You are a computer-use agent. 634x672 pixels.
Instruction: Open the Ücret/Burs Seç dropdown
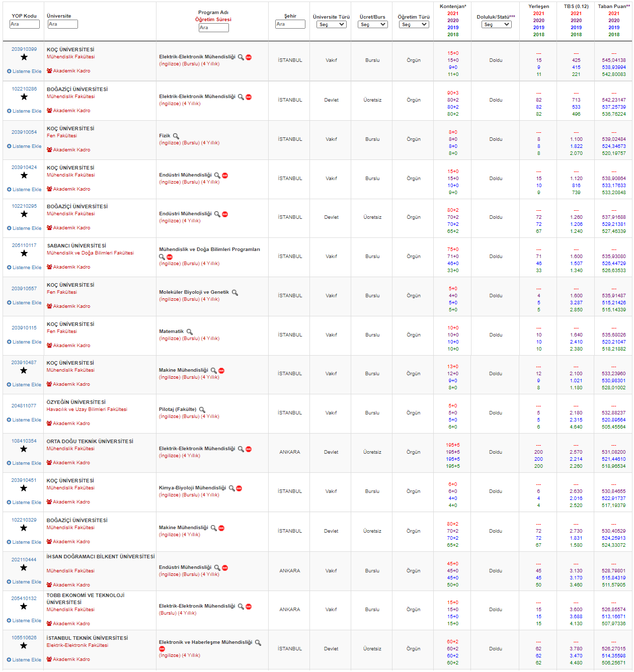(373, 24)
